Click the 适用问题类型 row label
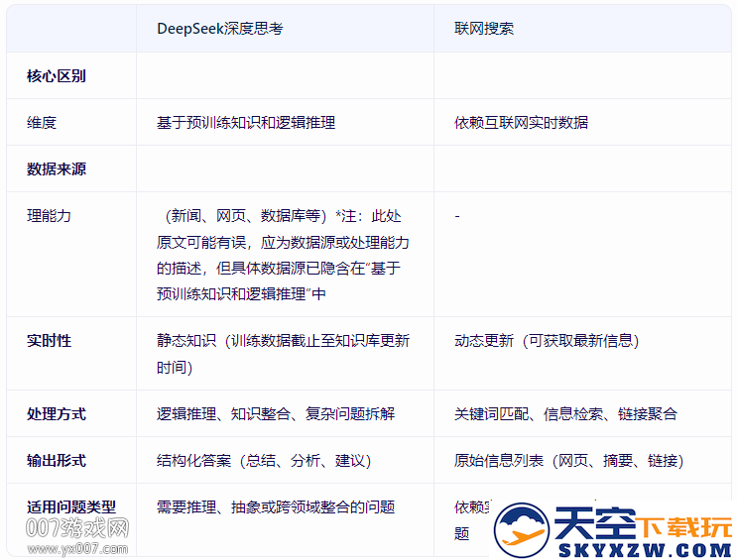 point(71,506)
